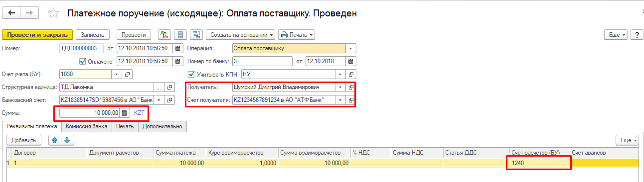Go back with the left arrow button
Screen dimensions: 644x182
[12, 13]
